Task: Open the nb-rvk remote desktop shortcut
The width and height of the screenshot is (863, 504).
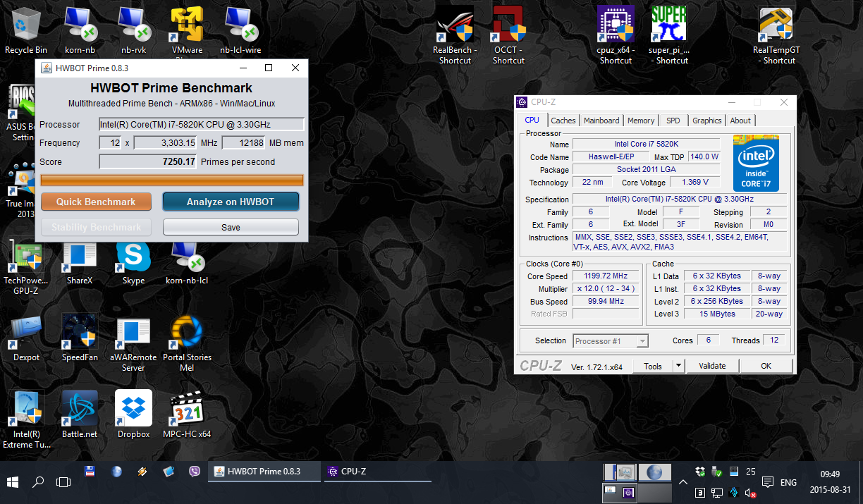Action: pos(133,31)
